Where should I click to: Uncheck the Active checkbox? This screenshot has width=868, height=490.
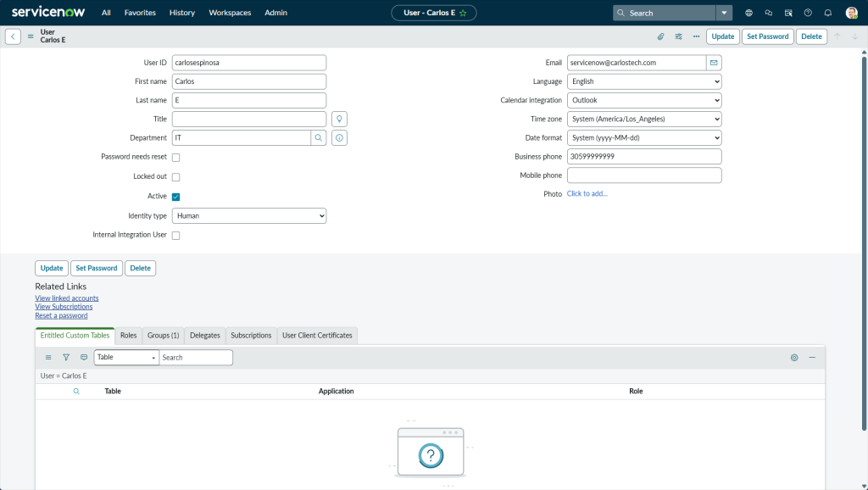coord(176,197)
